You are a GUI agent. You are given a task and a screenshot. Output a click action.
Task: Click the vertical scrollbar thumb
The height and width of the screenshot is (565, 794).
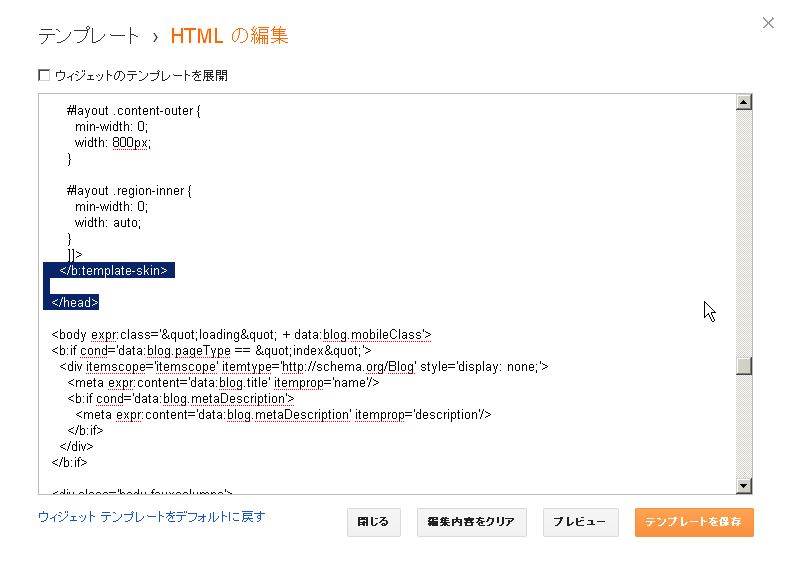(x=743, y=366)
